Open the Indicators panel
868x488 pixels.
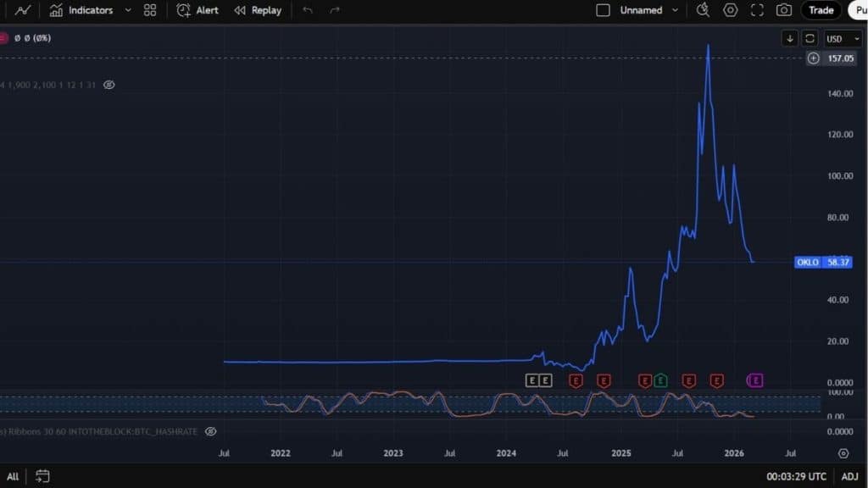pyautogui.click(x=81, y=10)
